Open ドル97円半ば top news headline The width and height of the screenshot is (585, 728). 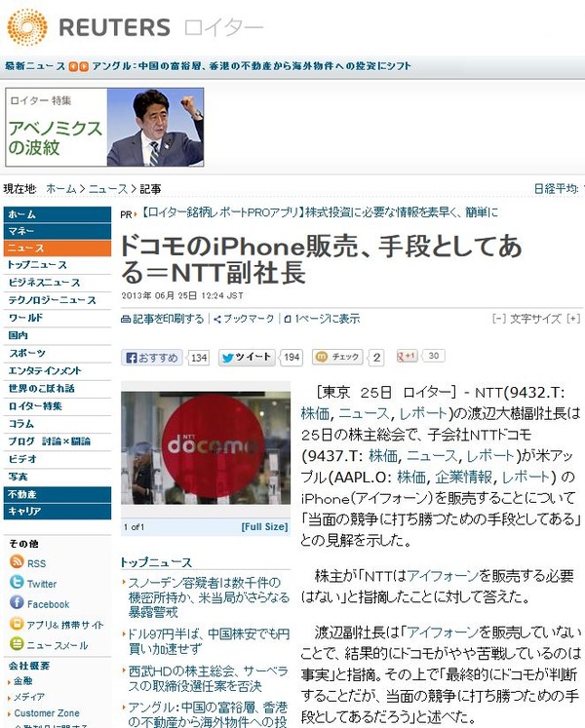click(x=209, y=641)
